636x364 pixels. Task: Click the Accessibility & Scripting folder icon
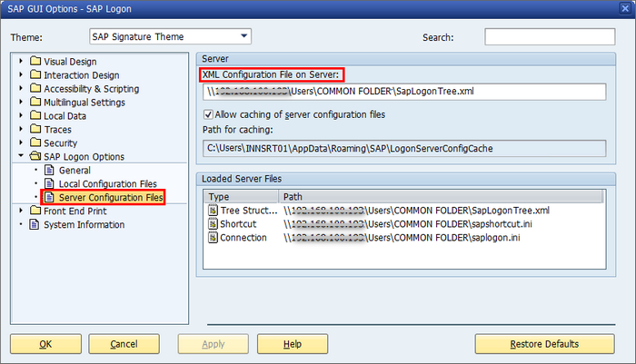(x=35, y=88)
